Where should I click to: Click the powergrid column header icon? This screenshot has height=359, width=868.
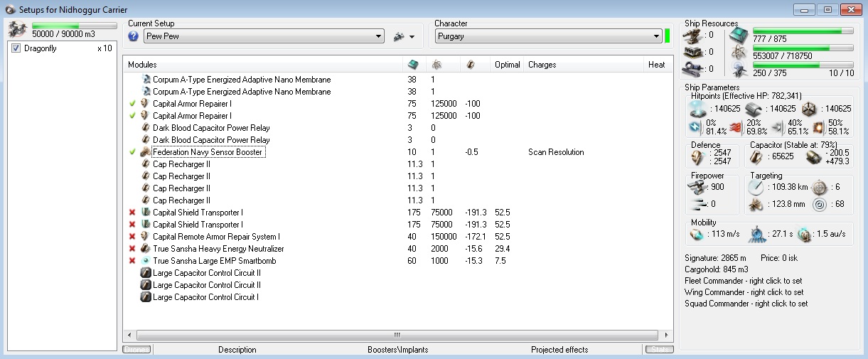(x=436, y=65)
